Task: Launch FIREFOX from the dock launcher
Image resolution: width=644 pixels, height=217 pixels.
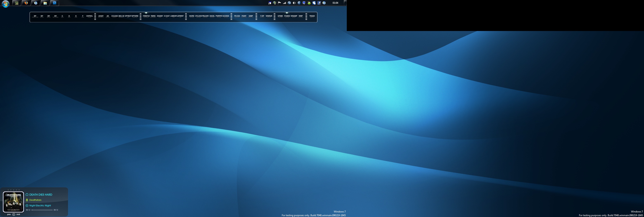Action: [x=146, y=16]
